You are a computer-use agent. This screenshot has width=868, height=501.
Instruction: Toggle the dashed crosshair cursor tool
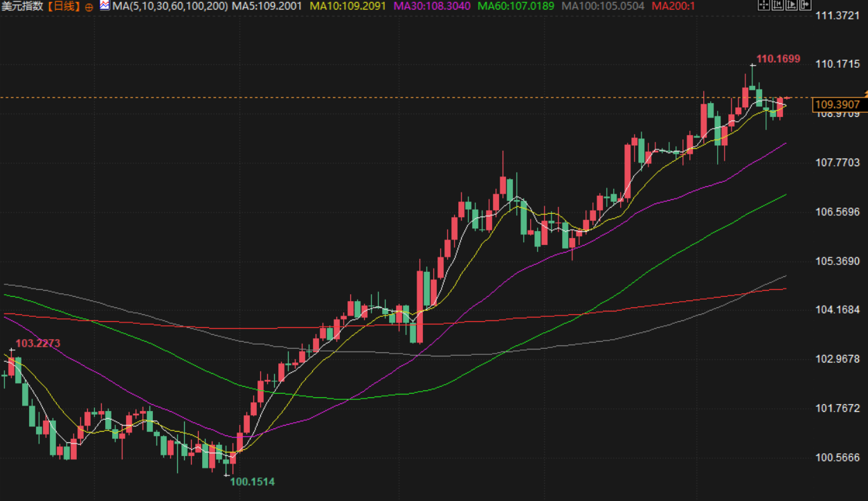point(763,4)
